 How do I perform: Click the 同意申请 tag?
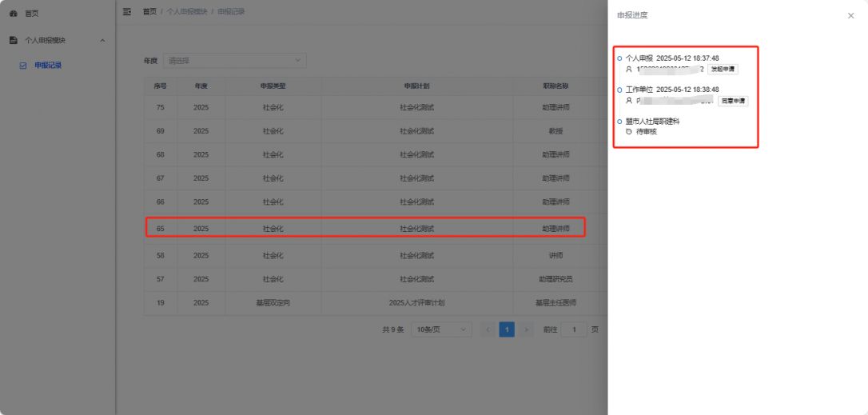pos(733,101)
